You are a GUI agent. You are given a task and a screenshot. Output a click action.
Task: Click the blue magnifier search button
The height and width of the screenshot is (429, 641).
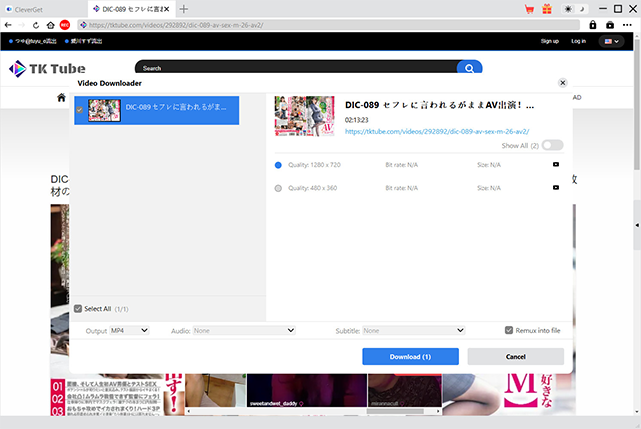click(469, 68)
